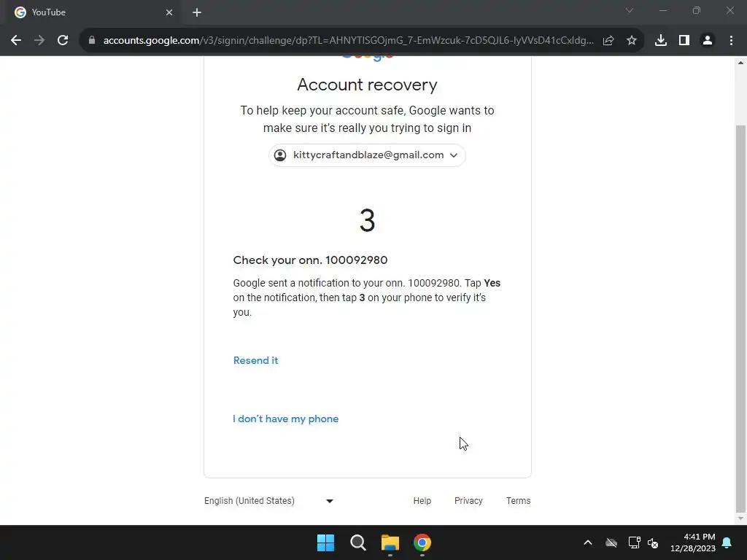Close the YouTube tab
This screenshot has width=747, height=560.
pos(169,12)
